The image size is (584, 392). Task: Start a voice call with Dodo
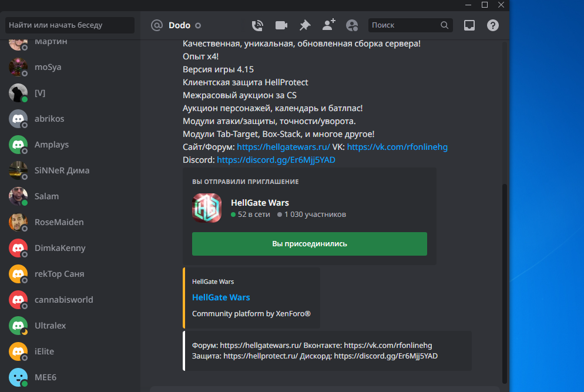click(257, 25)
